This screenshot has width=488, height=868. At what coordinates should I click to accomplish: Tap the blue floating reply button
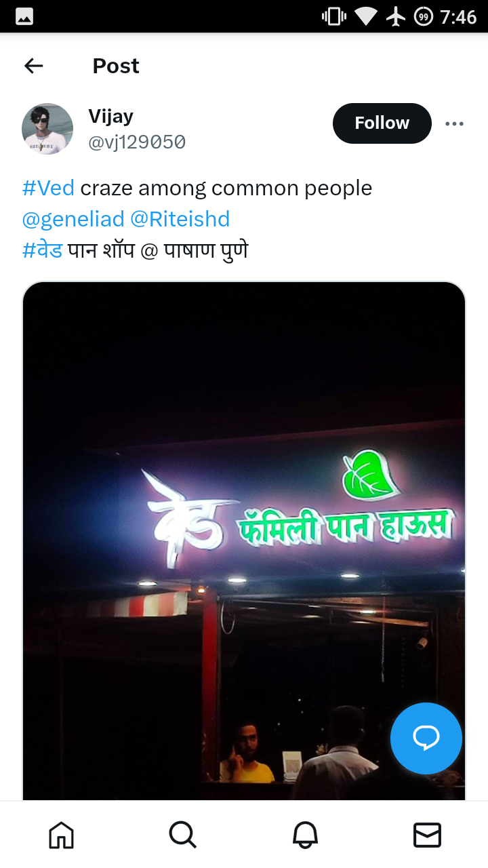[x=426, y=738]
